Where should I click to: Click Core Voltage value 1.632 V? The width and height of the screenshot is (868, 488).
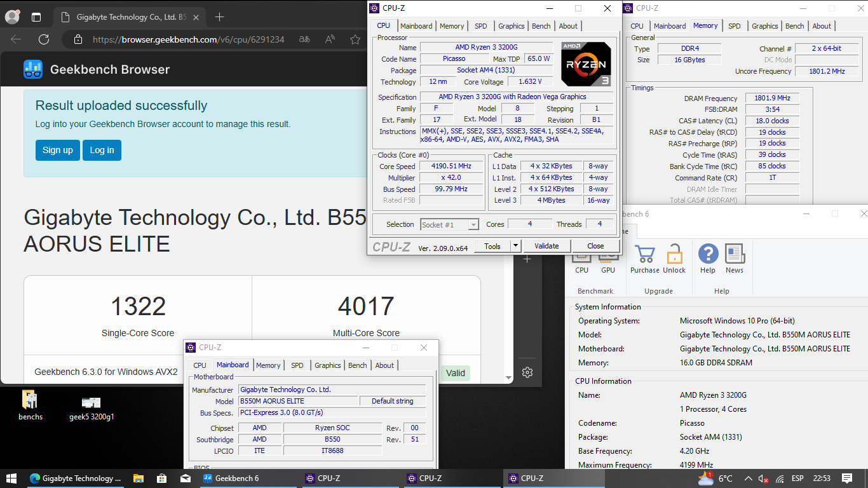pyautogui.click(x=530, y=81)
